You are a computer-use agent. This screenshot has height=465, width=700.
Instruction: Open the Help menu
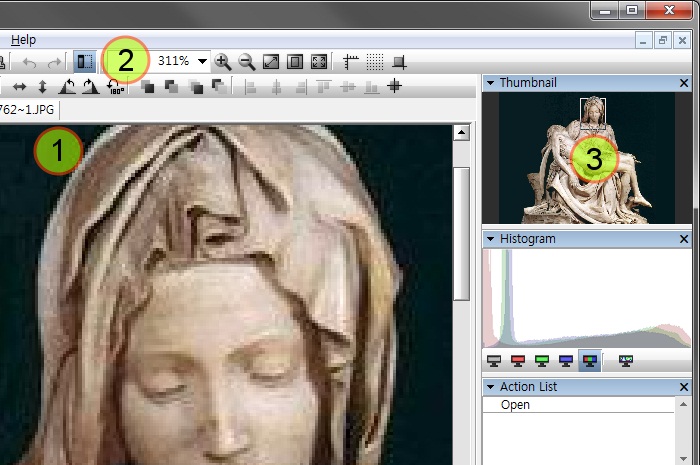(x=23, y=40)
